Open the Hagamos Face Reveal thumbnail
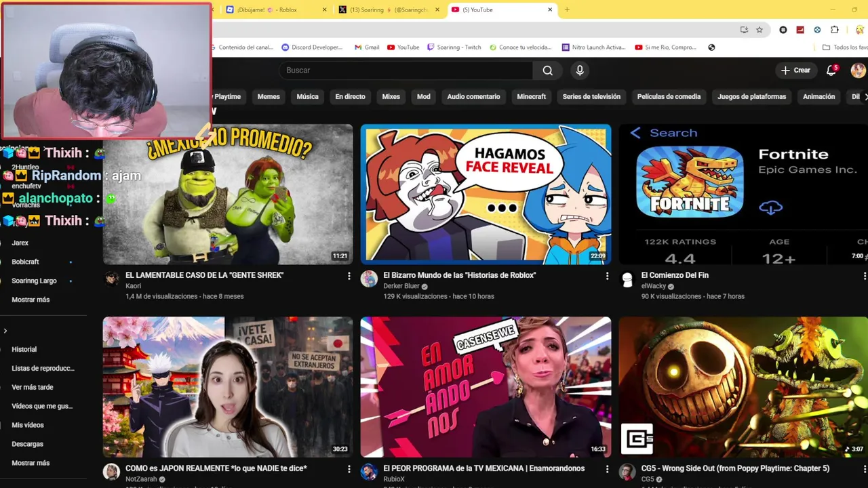 486,194
